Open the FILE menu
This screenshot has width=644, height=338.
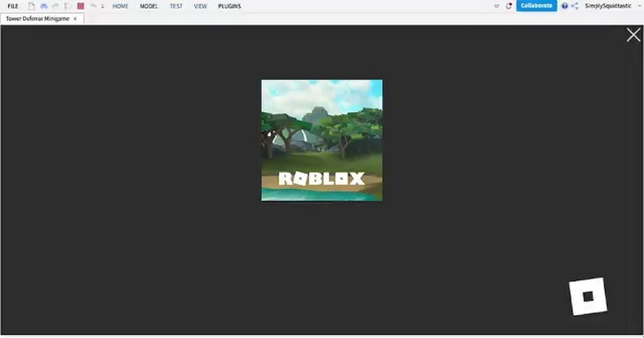[x=13, y=6]
